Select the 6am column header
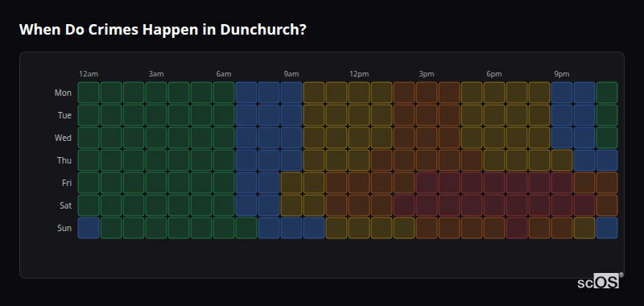Viewport: 644px width, 306px height. pos(224,74)
